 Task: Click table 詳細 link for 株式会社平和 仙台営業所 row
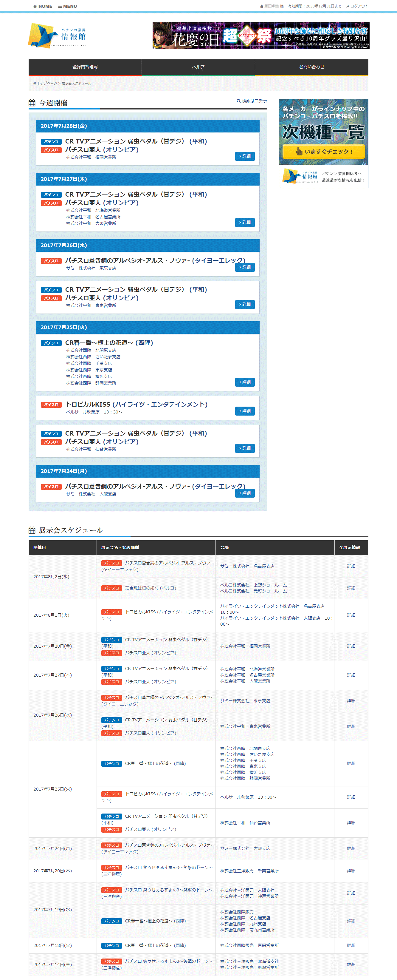[x=351, y=822]
